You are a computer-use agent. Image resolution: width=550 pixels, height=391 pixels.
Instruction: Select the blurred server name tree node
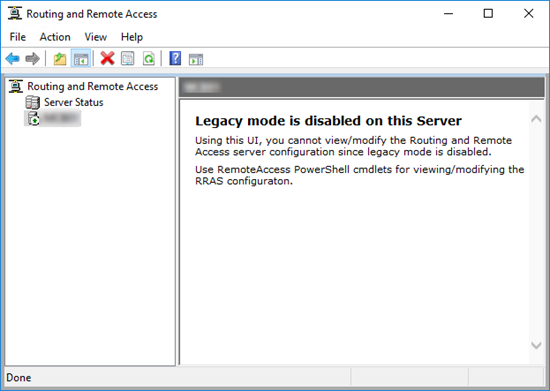click(61, 119)
